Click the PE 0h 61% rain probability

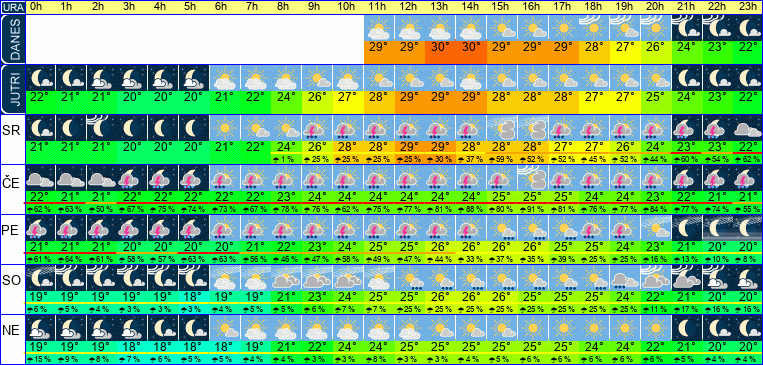40,259
